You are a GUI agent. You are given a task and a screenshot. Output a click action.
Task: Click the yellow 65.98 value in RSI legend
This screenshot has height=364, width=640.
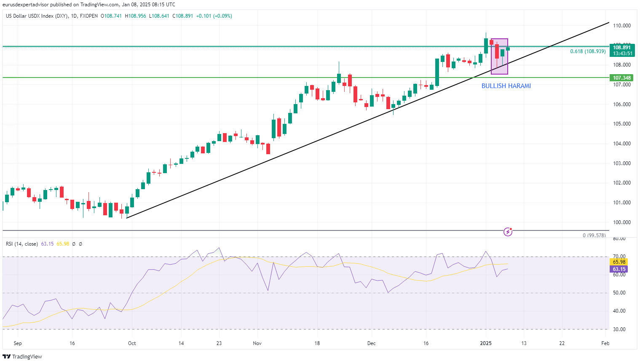63,244
